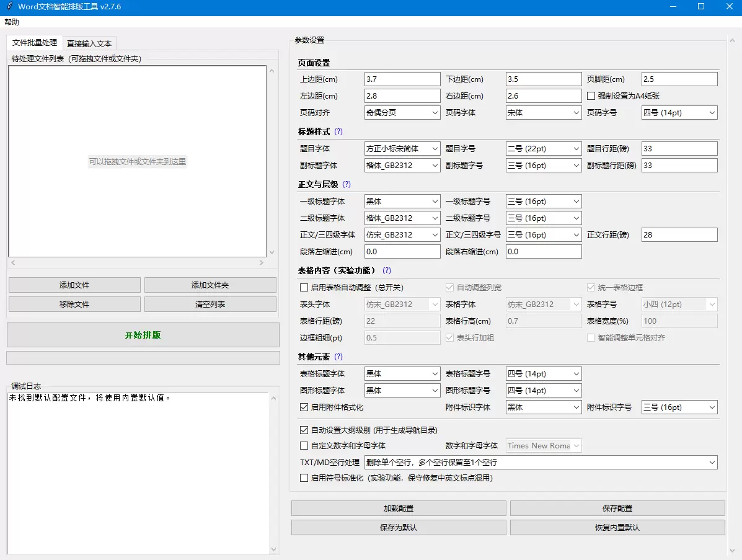Switch to 文件批量处理 tab
This screenshot has height=560, width=742.
pyautogui.click(x=35, y=43)
